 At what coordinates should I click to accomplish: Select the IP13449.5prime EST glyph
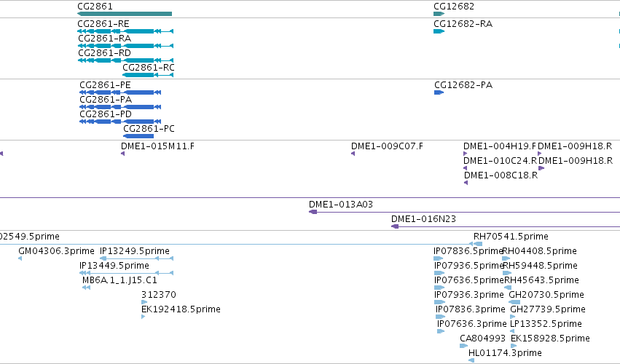click(126, 273)
